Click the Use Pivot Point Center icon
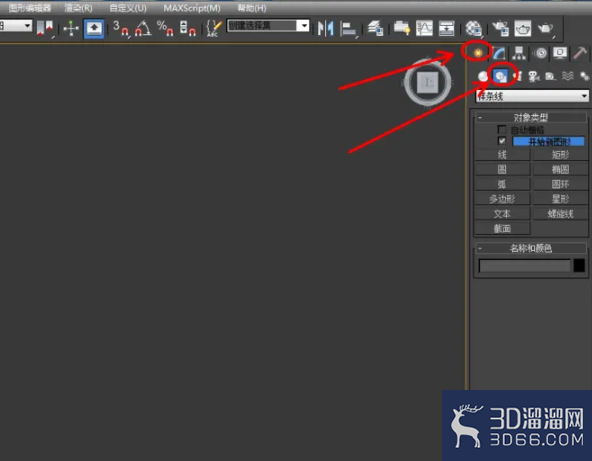The image size is (592, 461). click(x=45, y=28)
